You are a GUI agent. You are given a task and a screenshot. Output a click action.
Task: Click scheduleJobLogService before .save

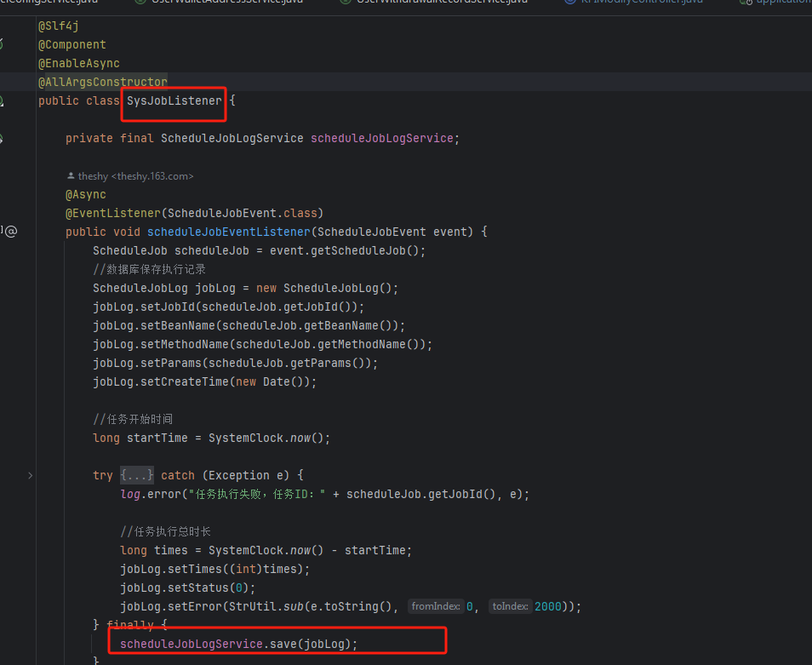(x=192, y=644)
